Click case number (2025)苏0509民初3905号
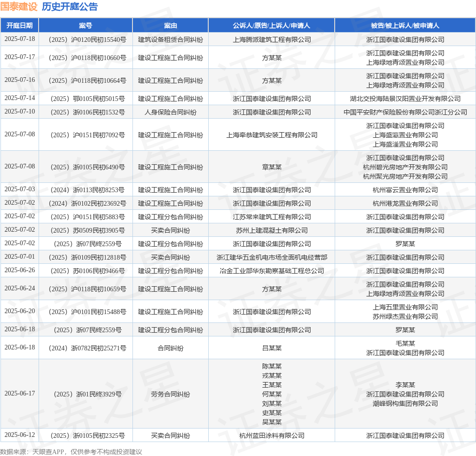 click(87, 230)
